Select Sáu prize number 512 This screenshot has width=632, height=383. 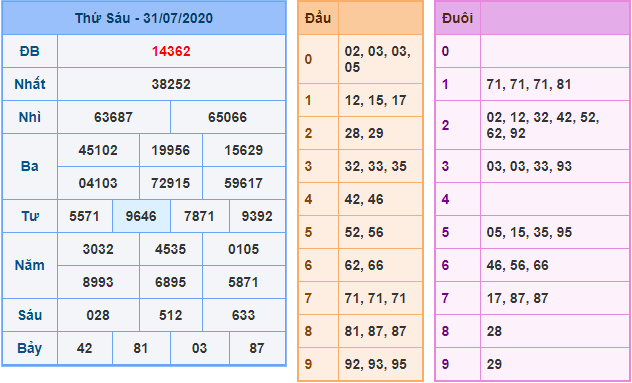pyautogui.click(x=171, y=315)
